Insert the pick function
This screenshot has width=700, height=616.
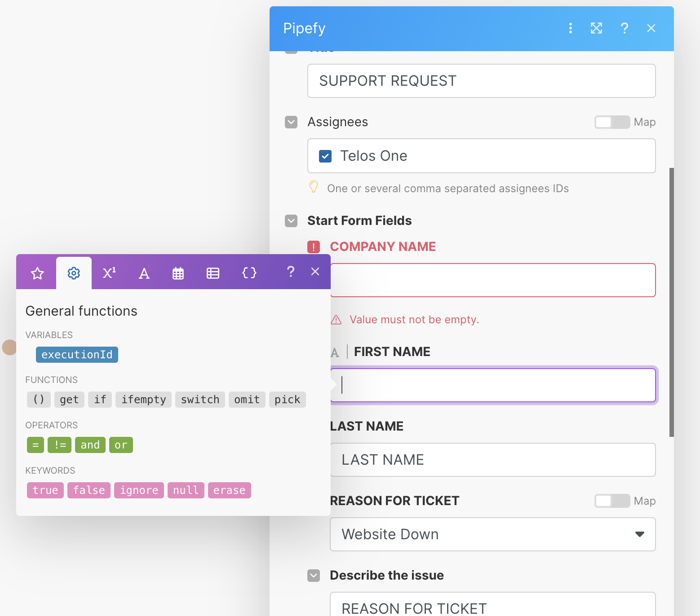click(x=288, y=400)
